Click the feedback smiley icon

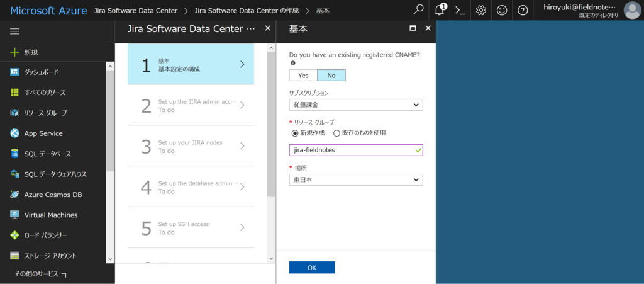pos(502,10)
